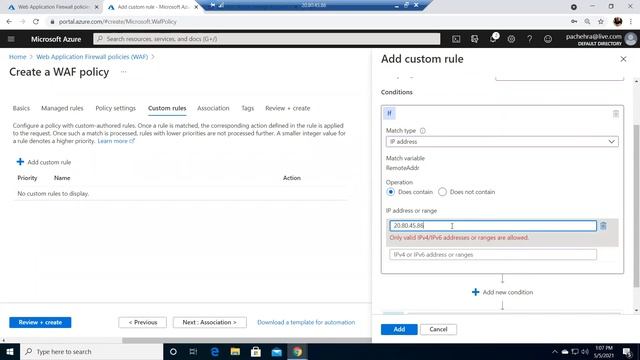640x360 pixels.
Task: Switch to Chrome on the taskbar
Action: [298, 351]
